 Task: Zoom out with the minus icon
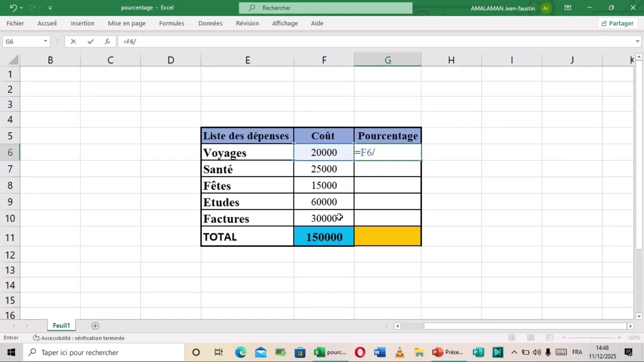[564, 338]
